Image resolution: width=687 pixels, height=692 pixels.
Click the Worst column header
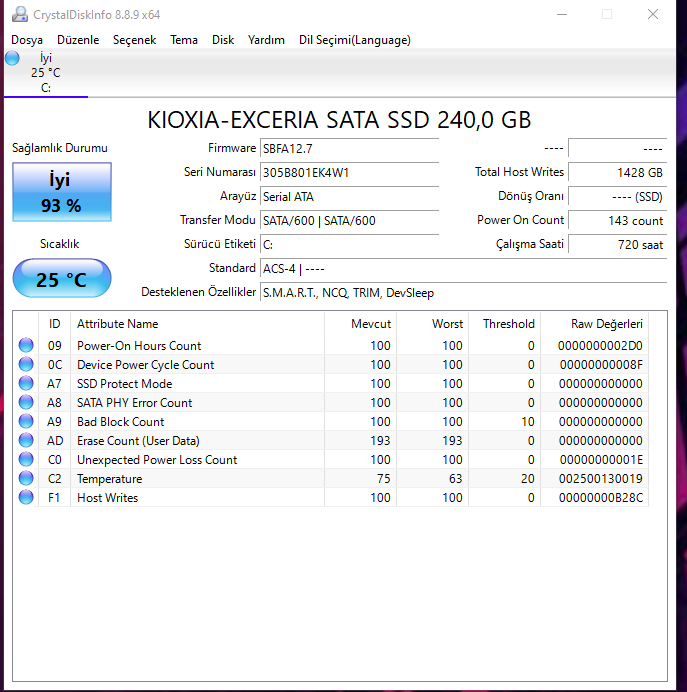click(432, 323)
